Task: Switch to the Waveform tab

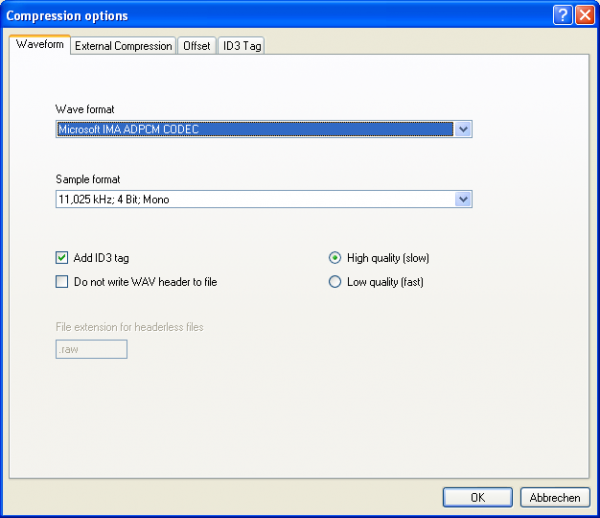Action: coord(40,45)
